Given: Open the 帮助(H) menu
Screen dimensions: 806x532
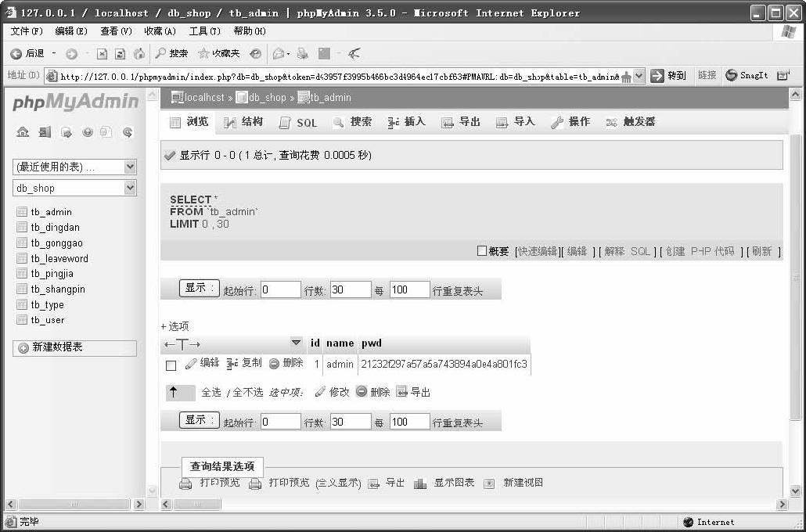Looking at the screenshot, I should (250, 31).
